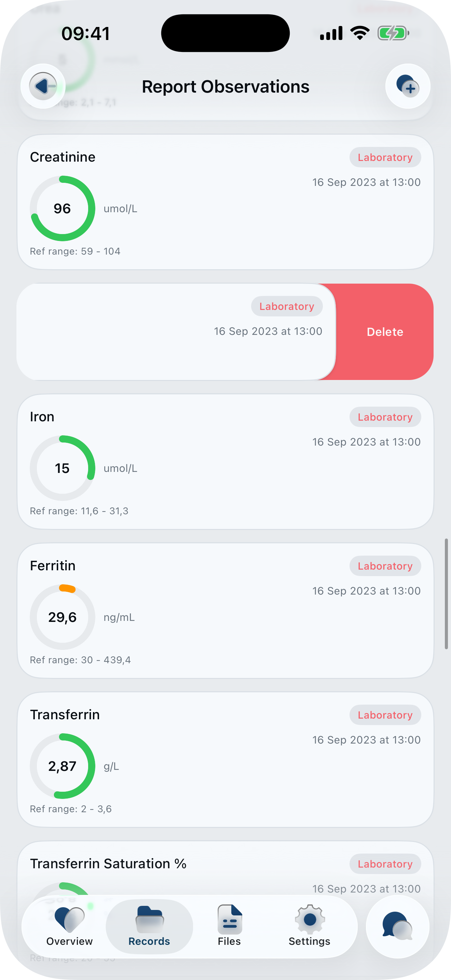Tap the Files document icon
This screenshot has height=980, width=451.
click(x=229, y=920)
